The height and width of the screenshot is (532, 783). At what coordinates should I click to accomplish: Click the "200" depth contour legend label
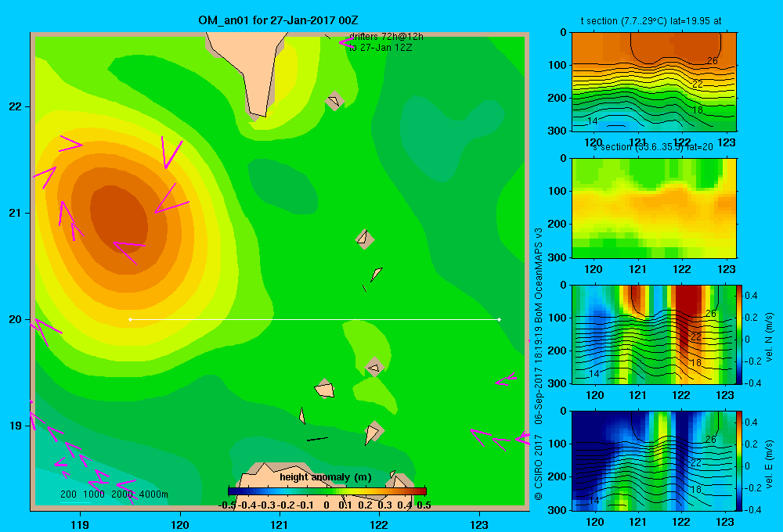coord(68,494)
